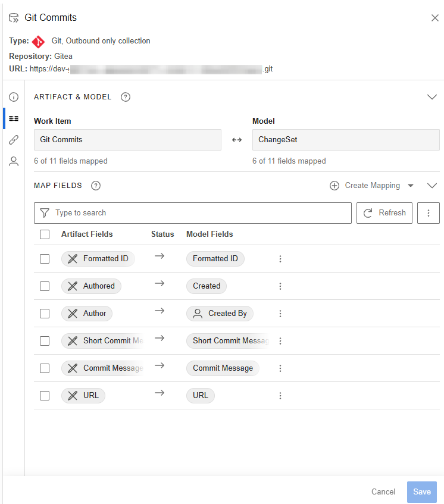This screenshot has width=444, height=504.
Task: Click the Artifact Fields column header
Action: pyautogui.click(x=87, y=234)
